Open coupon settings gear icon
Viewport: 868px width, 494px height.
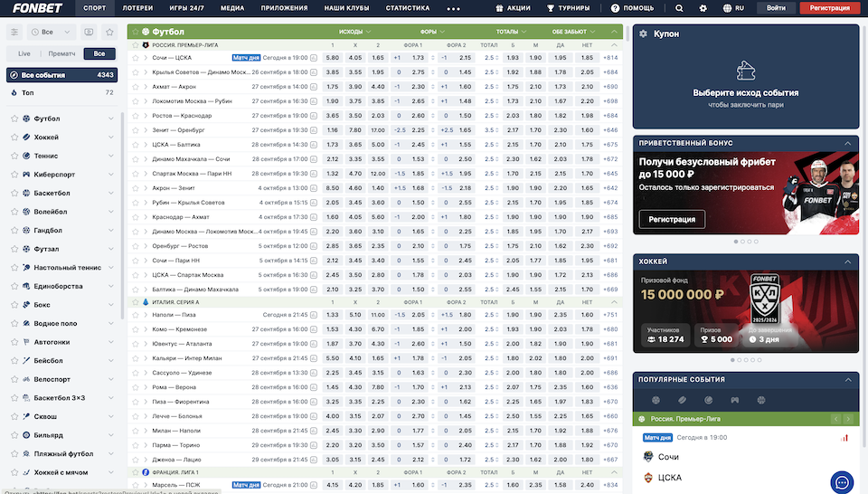643,33
